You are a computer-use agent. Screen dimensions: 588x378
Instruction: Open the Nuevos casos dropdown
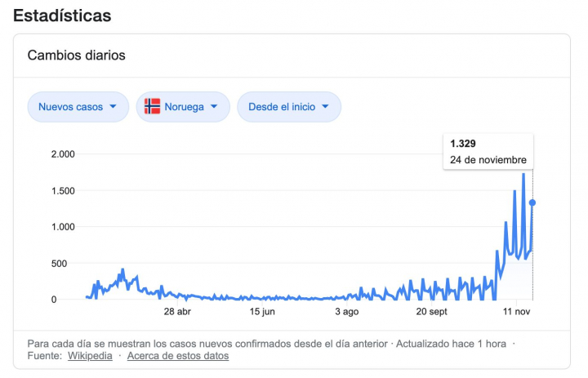[78, 107]
